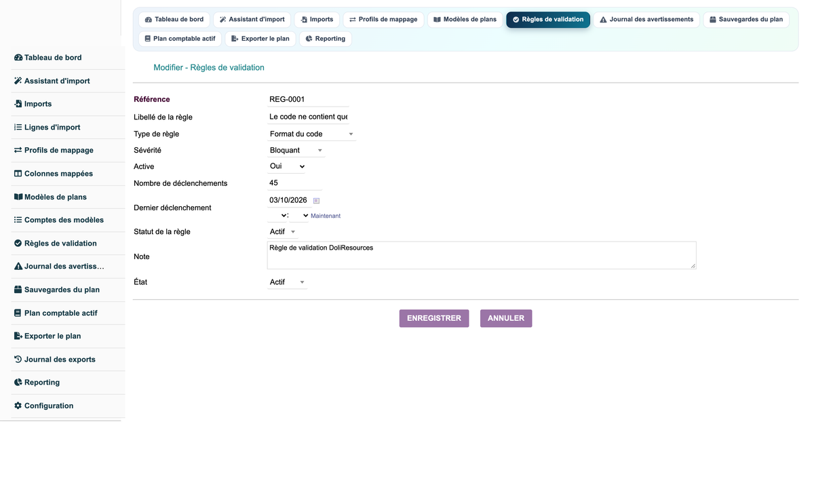
Task: Click the pie chart icon in the Reporting top tab
Action: [x=309, y=39]
